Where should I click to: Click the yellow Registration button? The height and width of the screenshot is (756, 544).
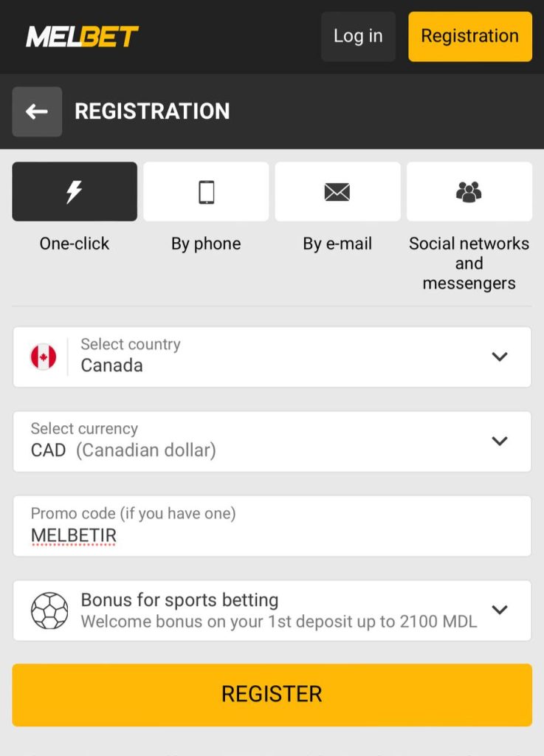pos(469,36)
